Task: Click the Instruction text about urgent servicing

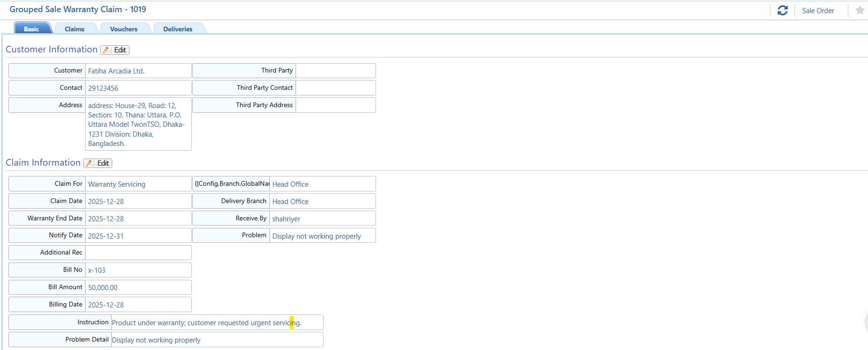Action: 206,323
